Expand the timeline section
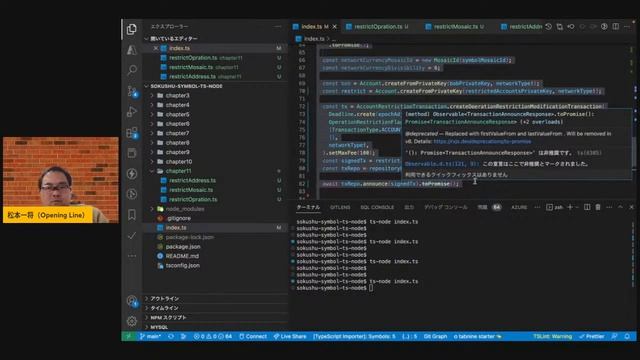 [x=216, y=308]
